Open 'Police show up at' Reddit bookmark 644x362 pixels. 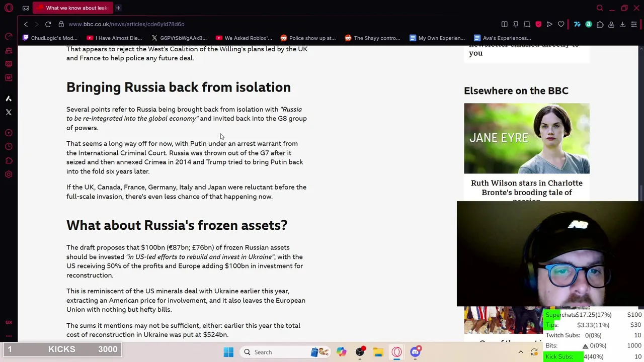coord(308,38)
